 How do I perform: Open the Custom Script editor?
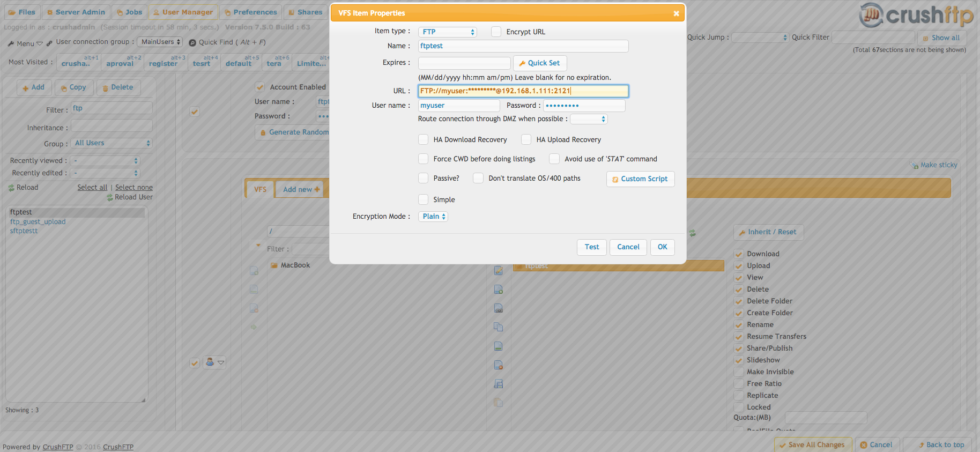pos(641,179)
